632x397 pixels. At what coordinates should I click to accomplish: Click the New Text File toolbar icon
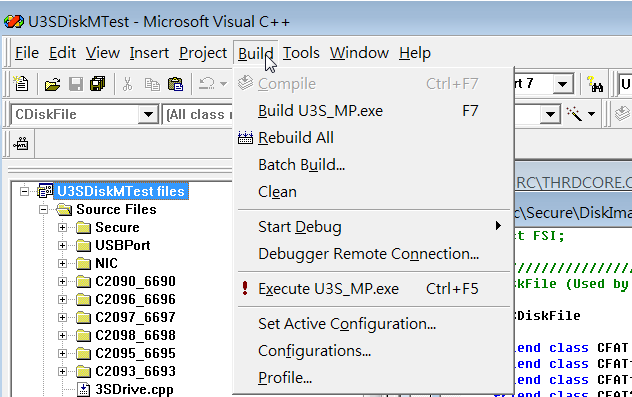point(21,84)
